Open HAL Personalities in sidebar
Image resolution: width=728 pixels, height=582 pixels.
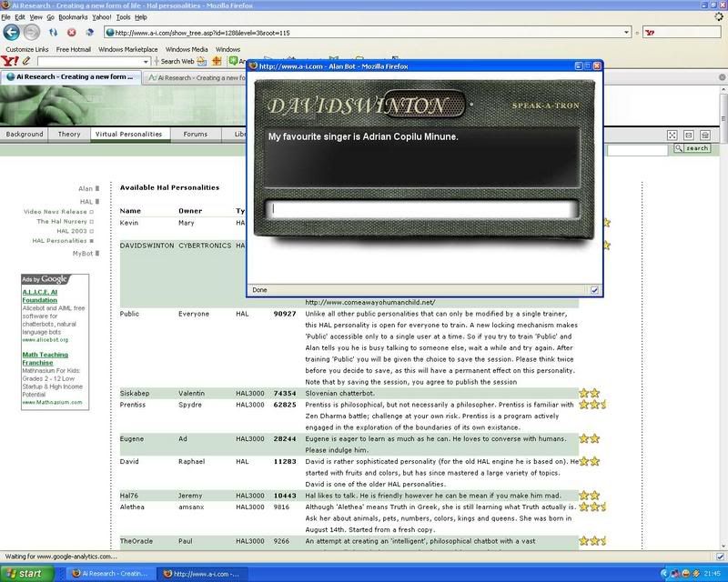[59, 241]
